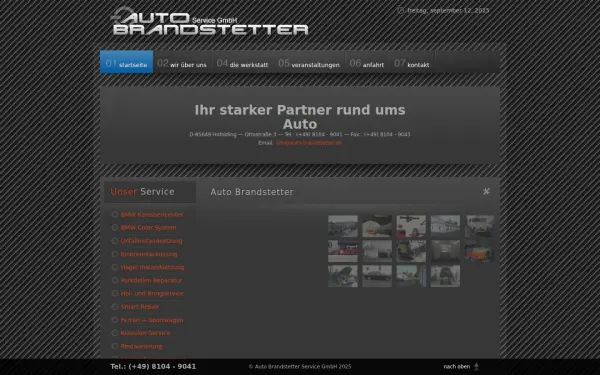Image resolution: width=600 pixels, height=375 pixels.
Task: Go to the wir über uns page
Action: 182,62
